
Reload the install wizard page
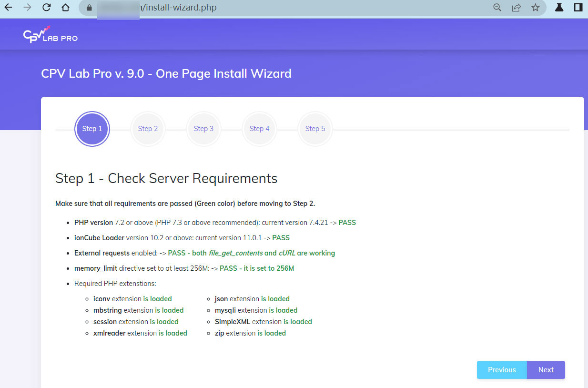46,8
